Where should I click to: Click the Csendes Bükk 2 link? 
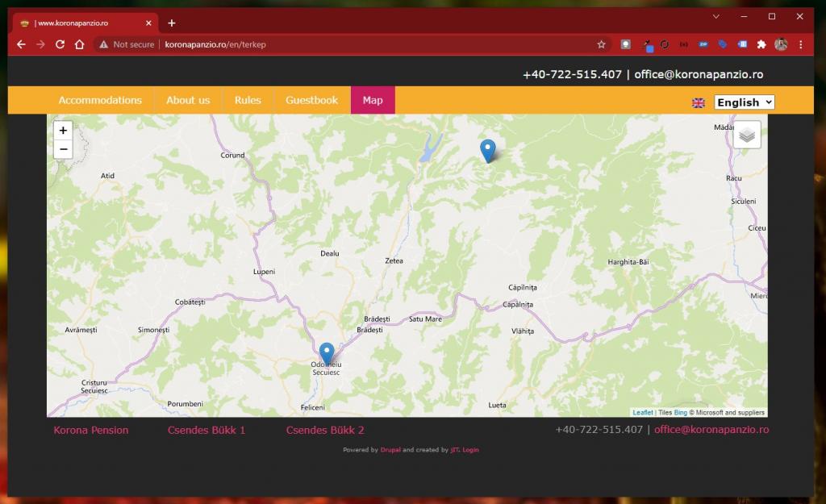[x=325, y=430]
